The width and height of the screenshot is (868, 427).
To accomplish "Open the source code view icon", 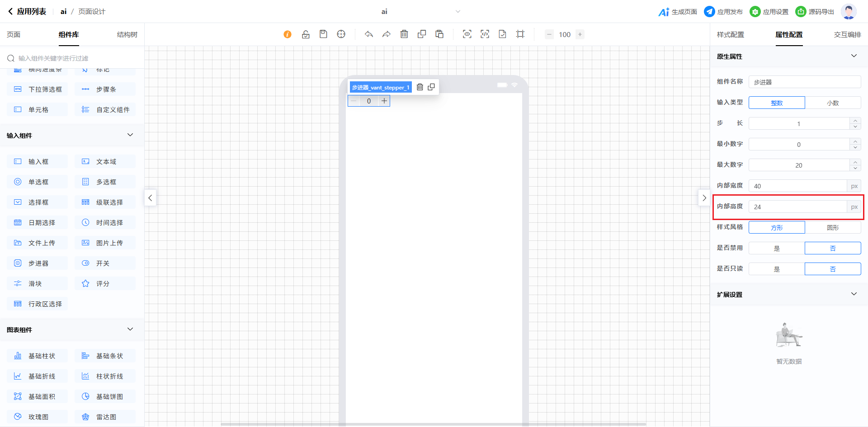I will pyautogui.click(x=485, y=34).
